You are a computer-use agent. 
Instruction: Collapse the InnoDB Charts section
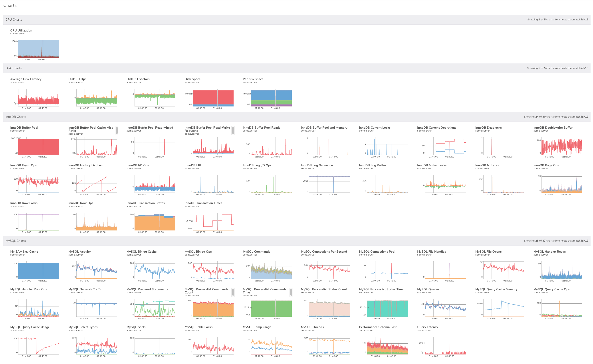16,117
